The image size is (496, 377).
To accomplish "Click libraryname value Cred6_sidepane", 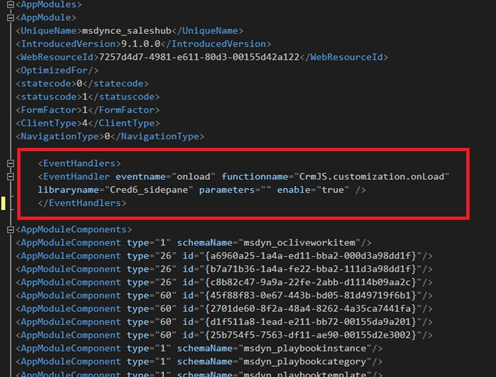I will pyautogui.click(x=149, y=190).
